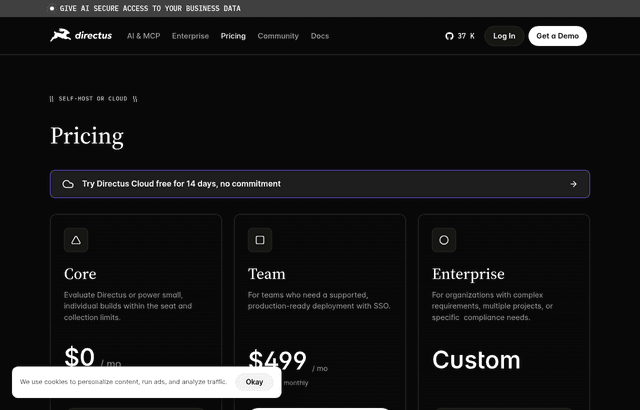Image resolution: width=640 pixels, height=410 pixels.
Task: Click the '$499' price text
Action: pos(278,360)
